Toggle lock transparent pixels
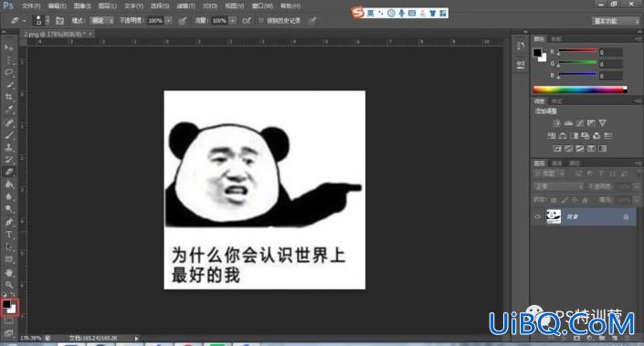644x346 pixels. pos(554,200)
